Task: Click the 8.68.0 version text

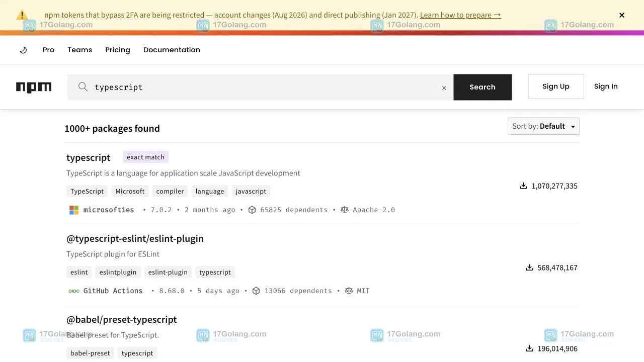Action: [x=172, y=291]
